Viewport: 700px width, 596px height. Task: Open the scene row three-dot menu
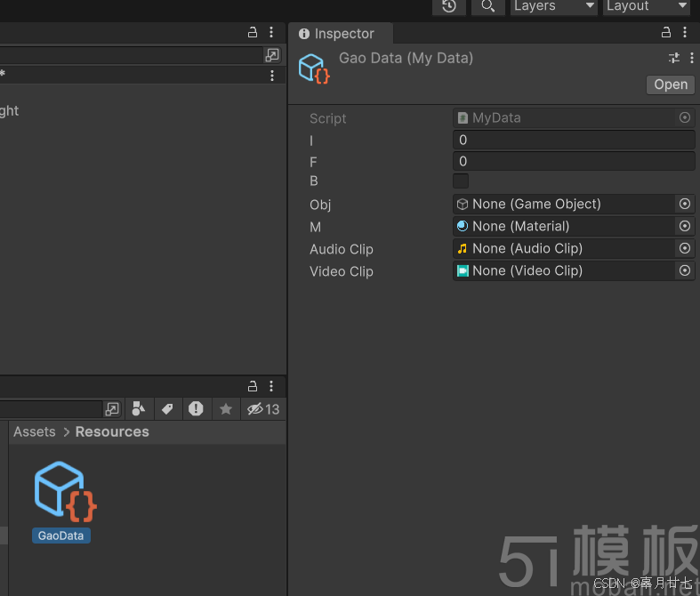pos(272,76)
